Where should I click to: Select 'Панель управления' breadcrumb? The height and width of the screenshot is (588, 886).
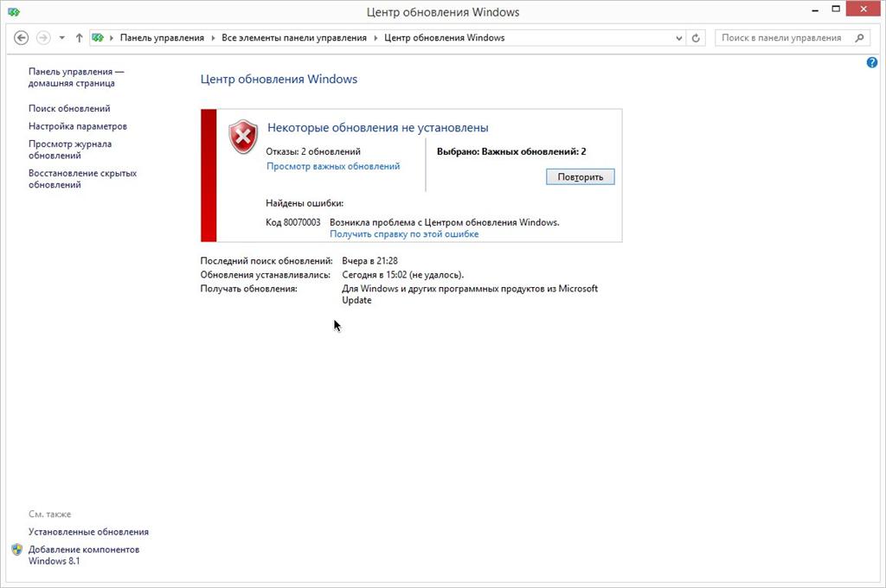pos(162,38)
